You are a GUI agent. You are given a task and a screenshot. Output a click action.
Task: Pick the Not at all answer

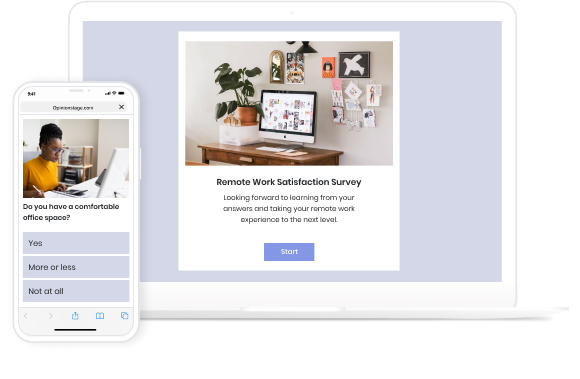click(76, 291)
